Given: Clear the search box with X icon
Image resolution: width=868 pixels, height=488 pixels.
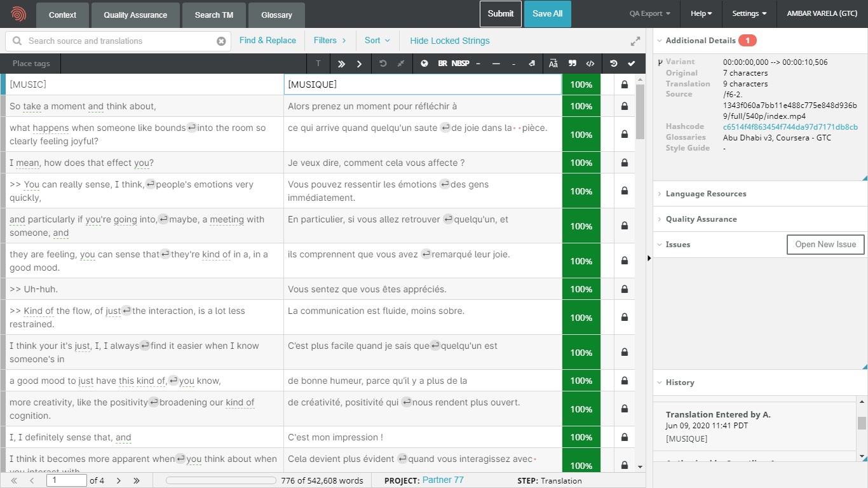Looking at the screenshot, I should coord(221,41).
